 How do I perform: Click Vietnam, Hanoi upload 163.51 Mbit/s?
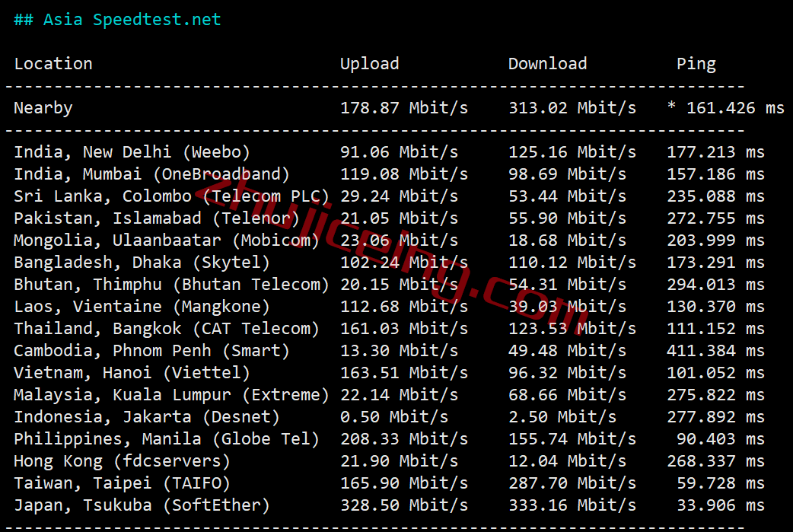click(404, 373)
